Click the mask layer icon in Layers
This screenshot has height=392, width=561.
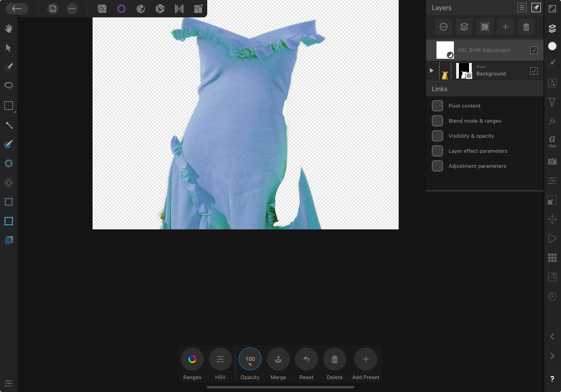(x=485, y=27)
